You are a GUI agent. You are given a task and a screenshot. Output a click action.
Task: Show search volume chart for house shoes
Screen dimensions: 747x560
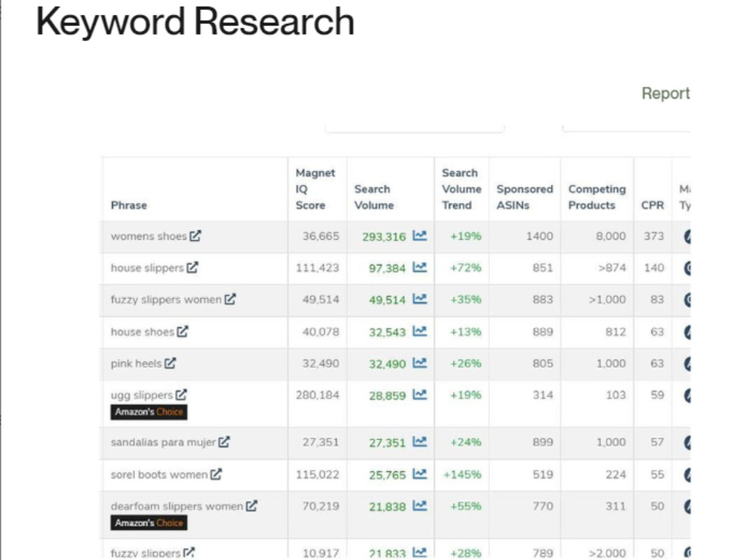click(x=420, y=331)
